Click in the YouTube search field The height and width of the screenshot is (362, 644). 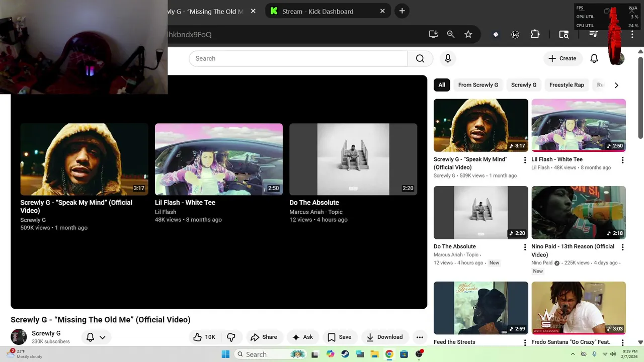[298, 58]
